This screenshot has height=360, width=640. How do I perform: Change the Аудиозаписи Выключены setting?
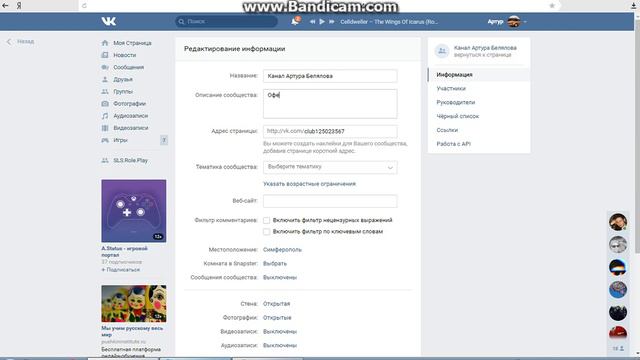280,345
